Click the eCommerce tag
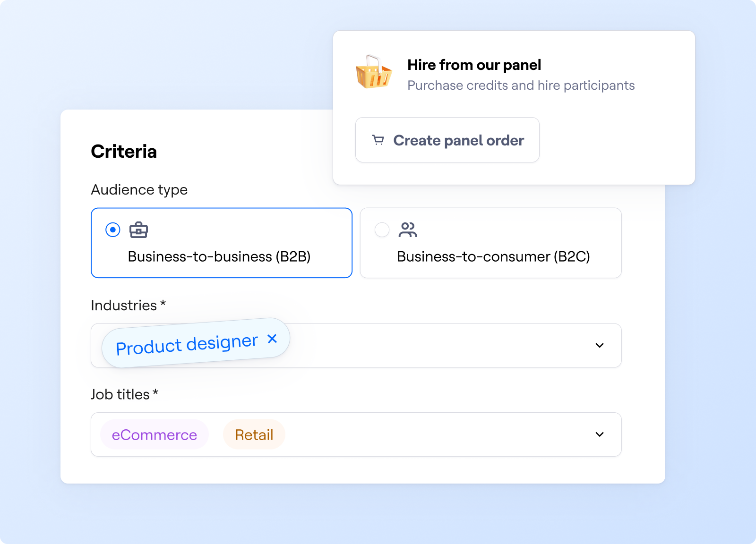The width and height of the screenshot is (756, 544). (x=154, y=434)
